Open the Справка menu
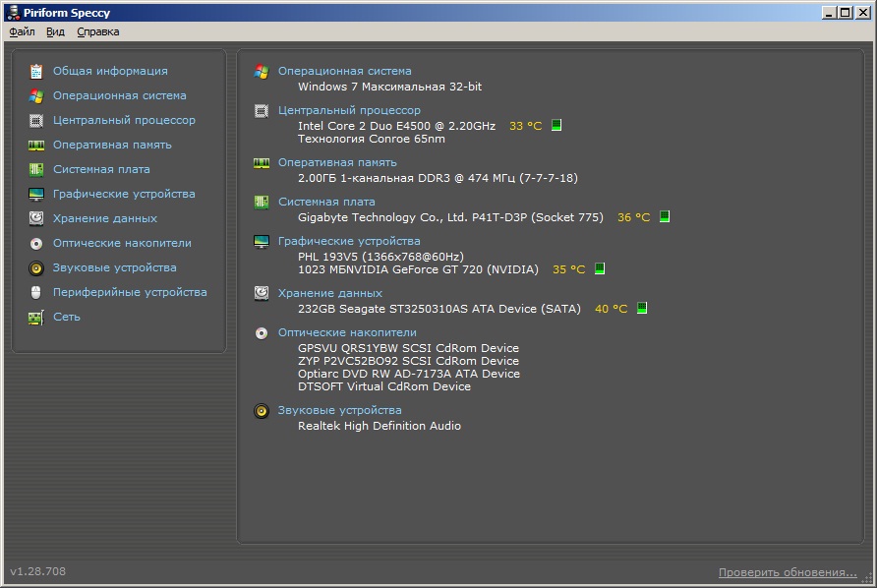This screenshot has width=877, height=588. pos(98,31)
